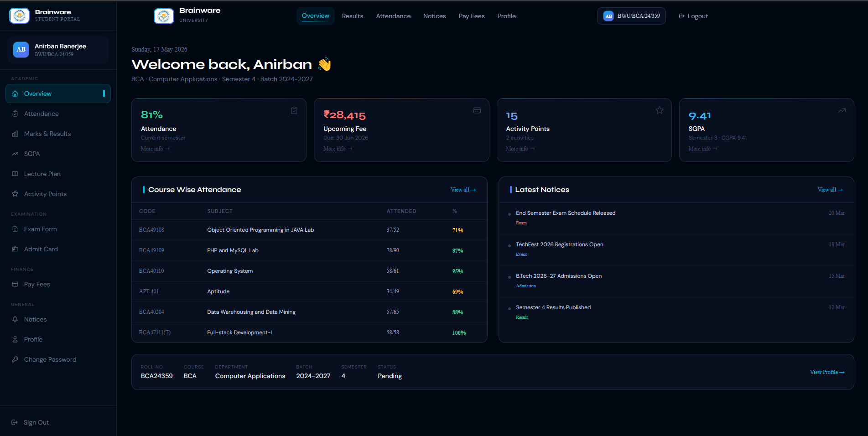Viewport: 868px width, 436px height.
Task: Open Semester 4 Results Published notice
Action: click(676, 313)
